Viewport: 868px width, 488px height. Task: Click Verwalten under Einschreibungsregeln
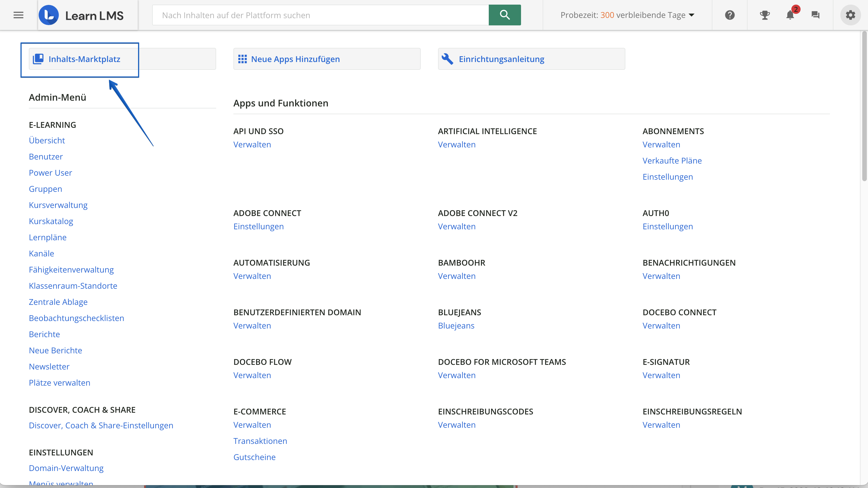point(661,425)
